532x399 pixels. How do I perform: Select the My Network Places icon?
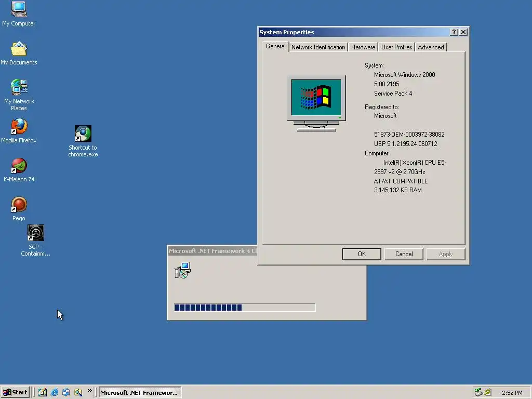tap(19, 95)
